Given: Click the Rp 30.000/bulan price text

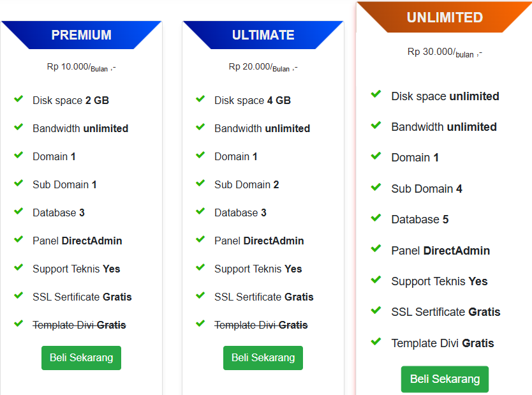Looking at the screenshot, I should click(445, 52).
